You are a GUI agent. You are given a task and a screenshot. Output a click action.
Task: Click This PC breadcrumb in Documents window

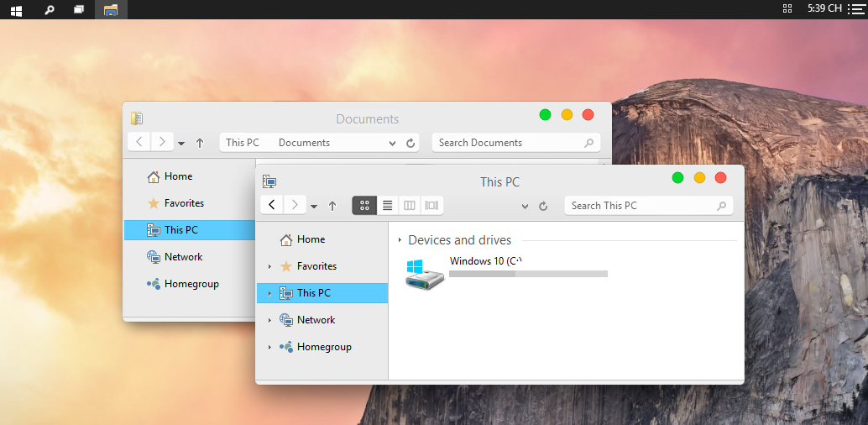point(243,143)
